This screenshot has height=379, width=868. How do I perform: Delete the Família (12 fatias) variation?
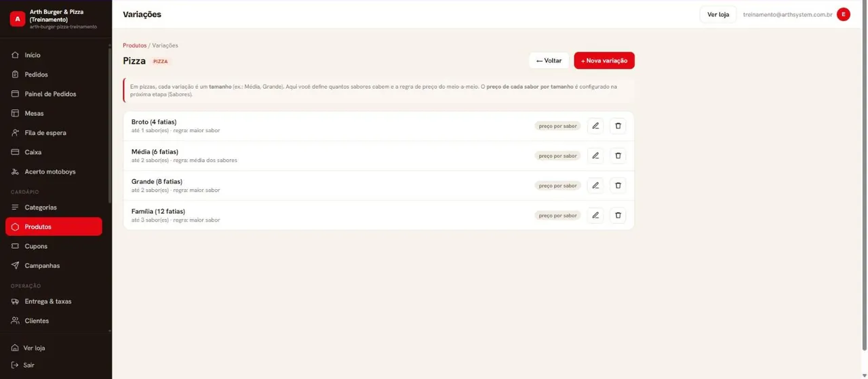click(618, 216)
